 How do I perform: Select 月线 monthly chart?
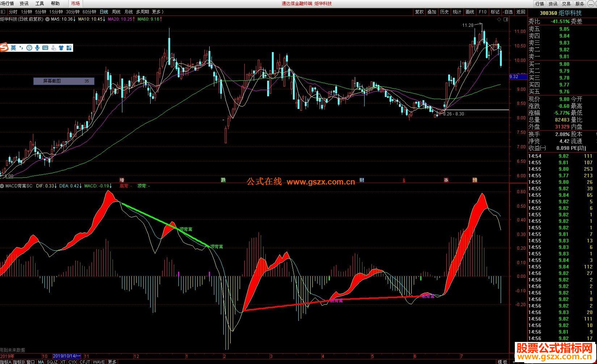tap(128, 12)
